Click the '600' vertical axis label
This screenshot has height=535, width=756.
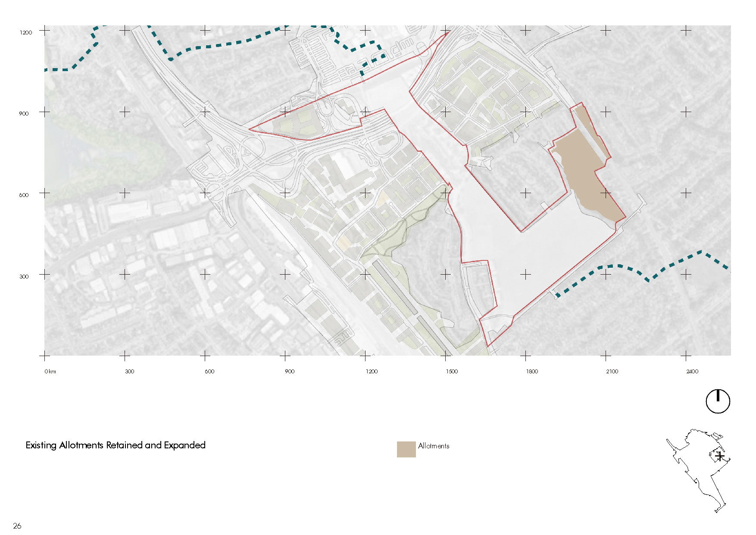point(24,195)
